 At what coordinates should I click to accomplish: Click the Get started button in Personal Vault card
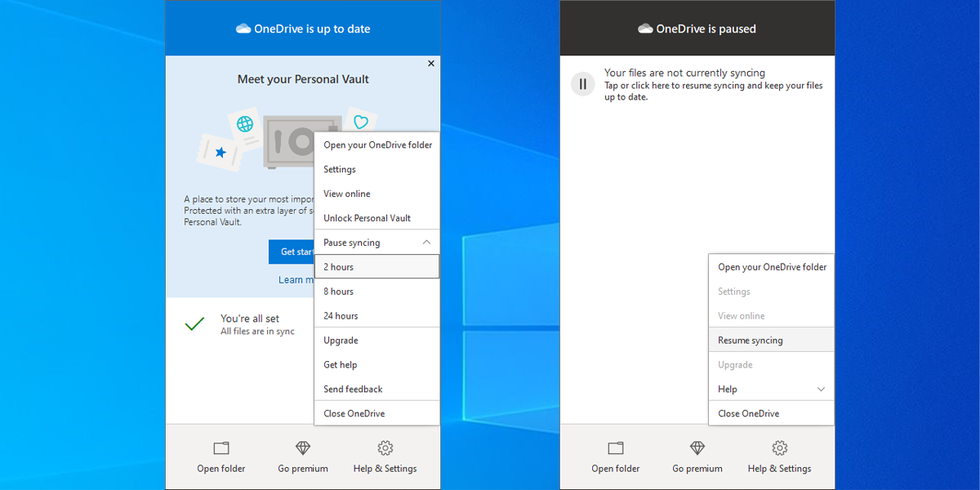[x=292, y=252]
